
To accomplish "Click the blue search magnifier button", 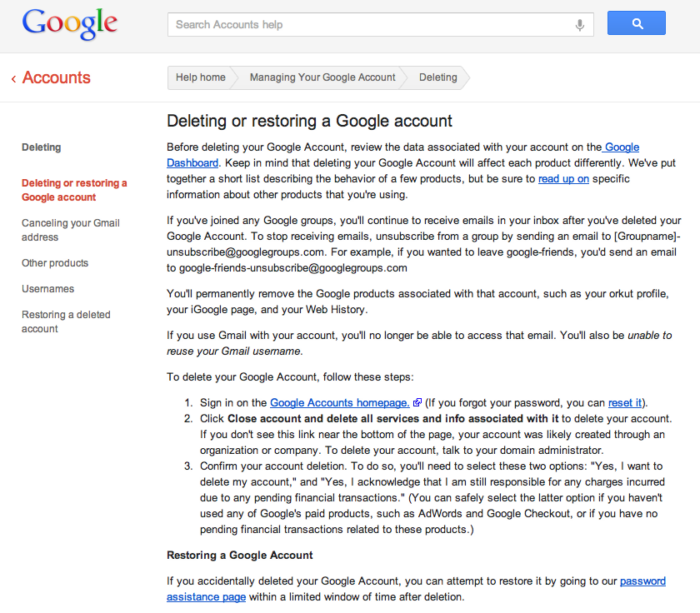I will coord(636,23).
